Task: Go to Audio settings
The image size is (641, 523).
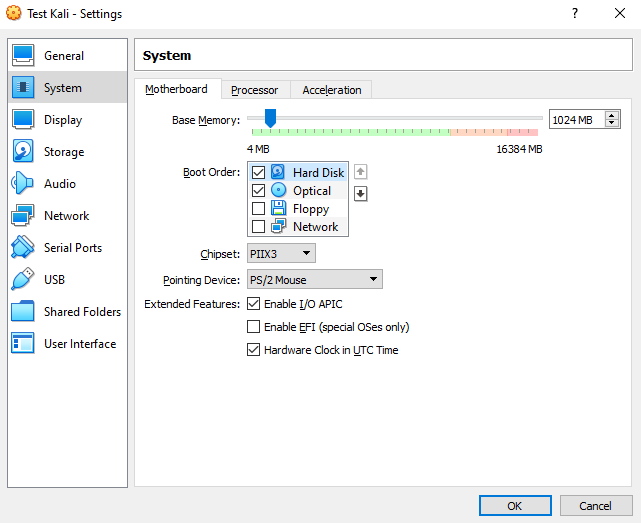Action: tap(59, 184)
